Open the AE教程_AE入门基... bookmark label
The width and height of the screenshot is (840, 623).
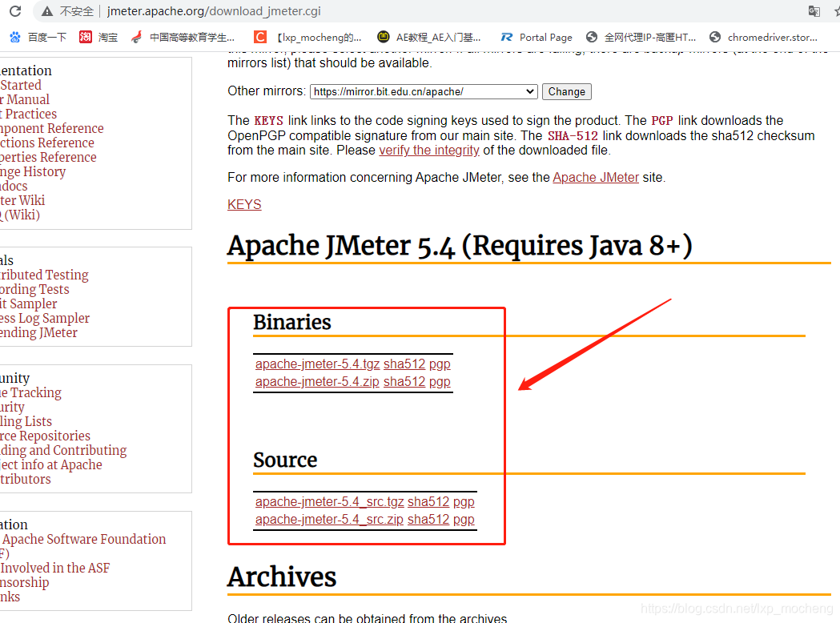[x=438, y=37]
